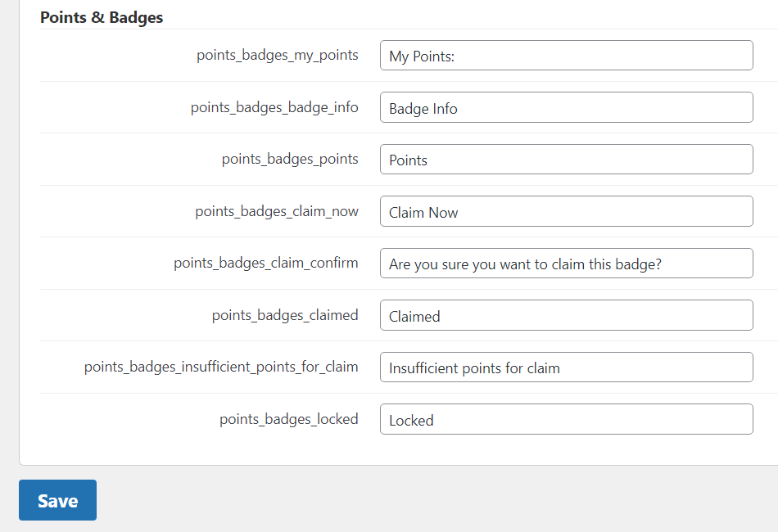
Task: Click the points_badges_insufficient_points_for_claim label
Action: 221,367
